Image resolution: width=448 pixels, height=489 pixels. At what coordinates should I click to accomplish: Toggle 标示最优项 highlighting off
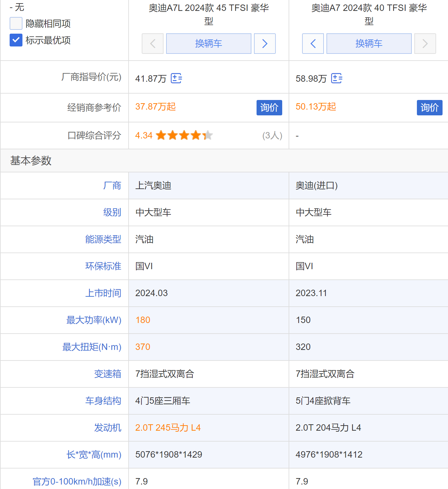pos(16,40)
